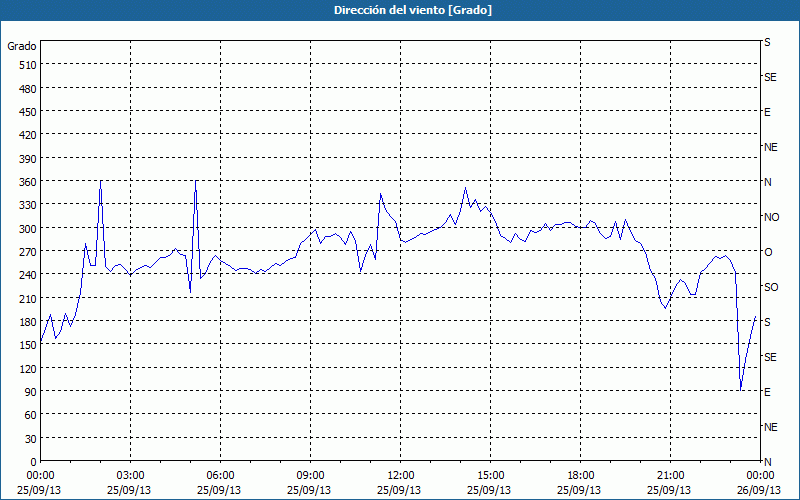The image size is (800, 500).
Task: Click the chart title "Dirección del viento [Grado]"
Action: coord(413,10)
